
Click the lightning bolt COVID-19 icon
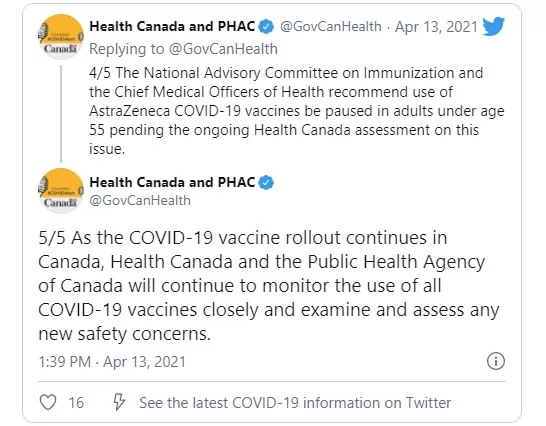119,402
